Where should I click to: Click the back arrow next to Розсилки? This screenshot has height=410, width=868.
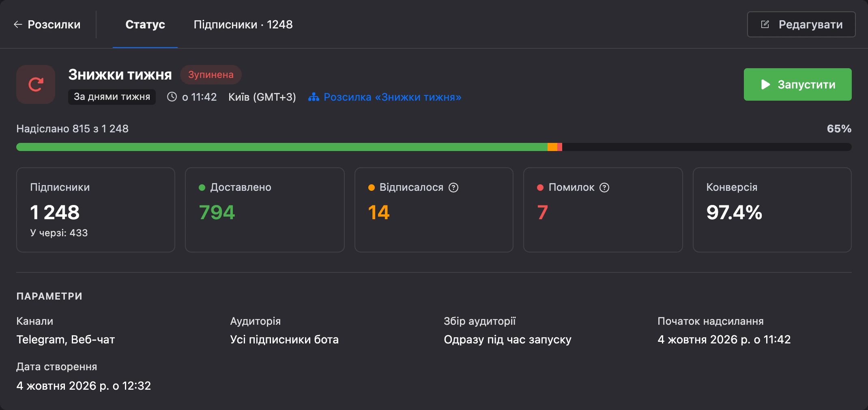pos(17,25)
